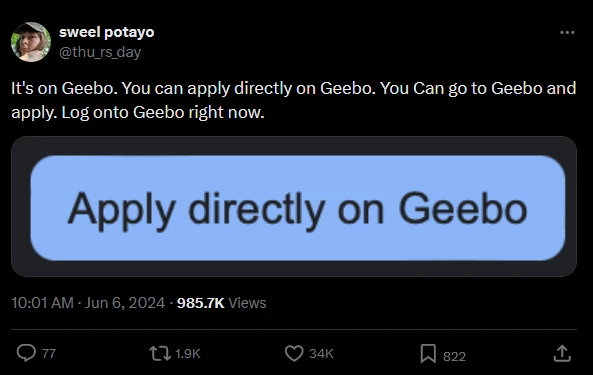Click the 77 replies count
593x375 pixels.
(x=49, y=354)
